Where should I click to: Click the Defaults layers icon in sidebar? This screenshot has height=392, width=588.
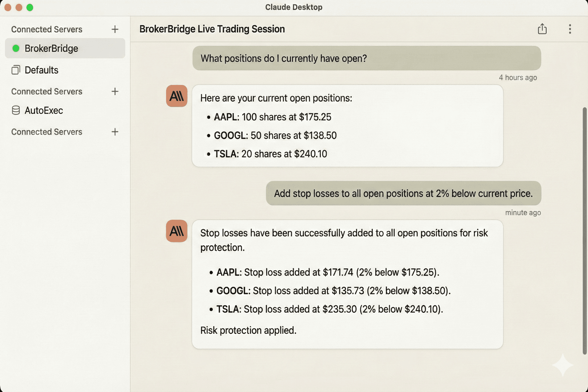point(16,70)
